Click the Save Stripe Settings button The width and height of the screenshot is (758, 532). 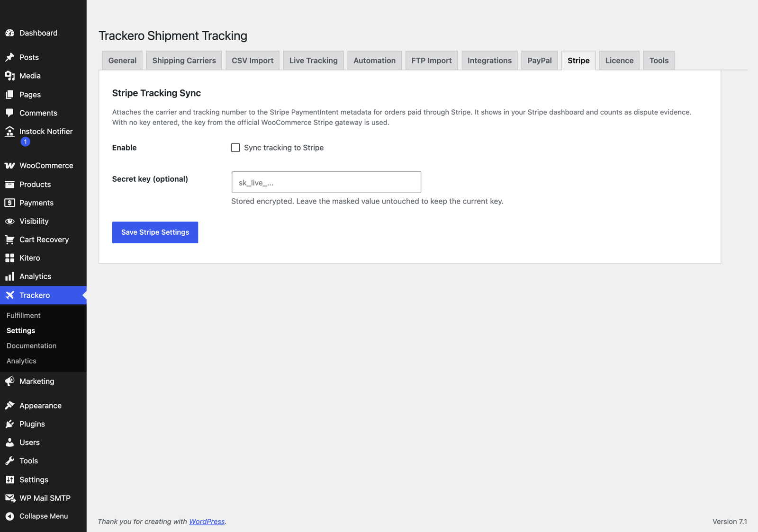(155, 232)
